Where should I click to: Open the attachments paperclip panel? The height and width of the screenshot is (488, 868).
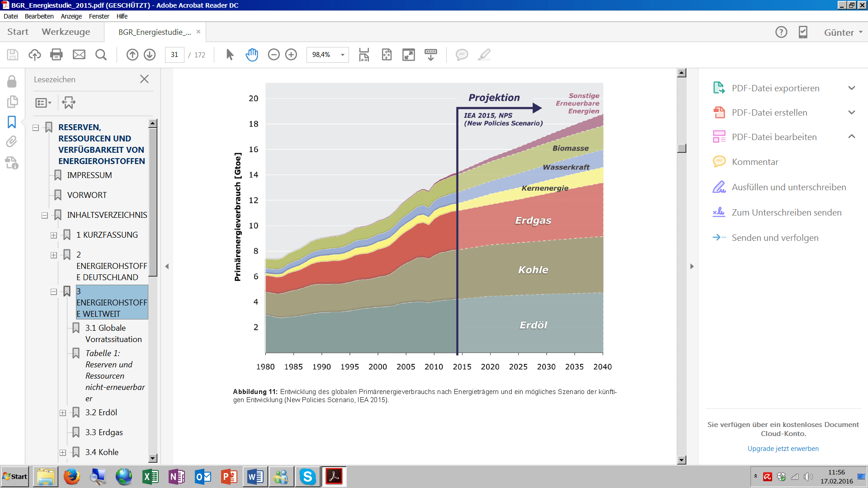pyautogui.click(x=12, y=141)
